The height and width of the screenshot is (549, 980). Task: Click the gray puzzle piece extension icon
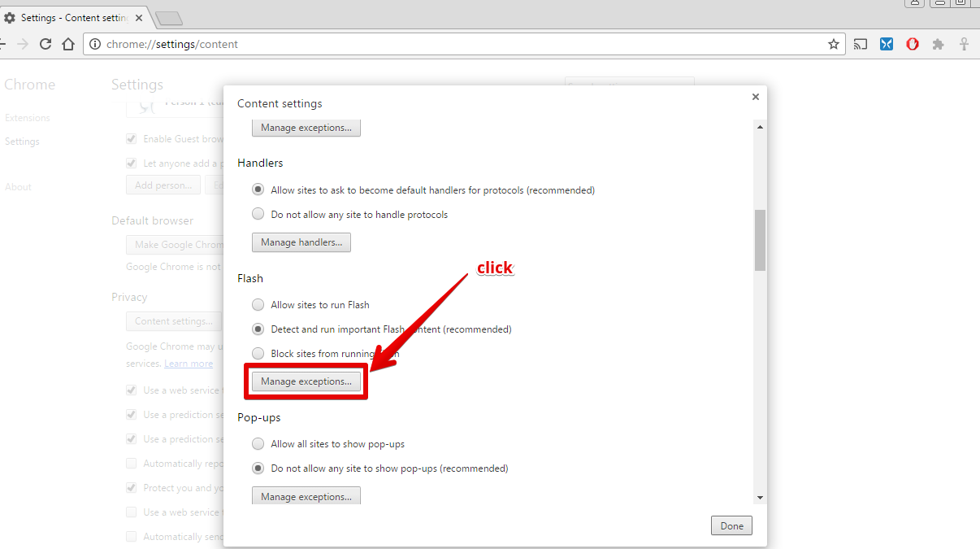pos(939,44)
